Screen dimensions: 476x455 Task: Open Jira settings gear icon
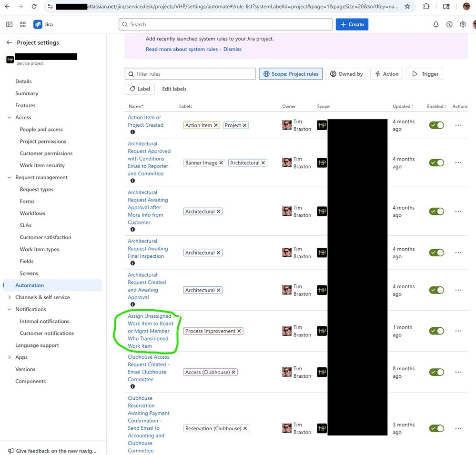pos(463,24)
